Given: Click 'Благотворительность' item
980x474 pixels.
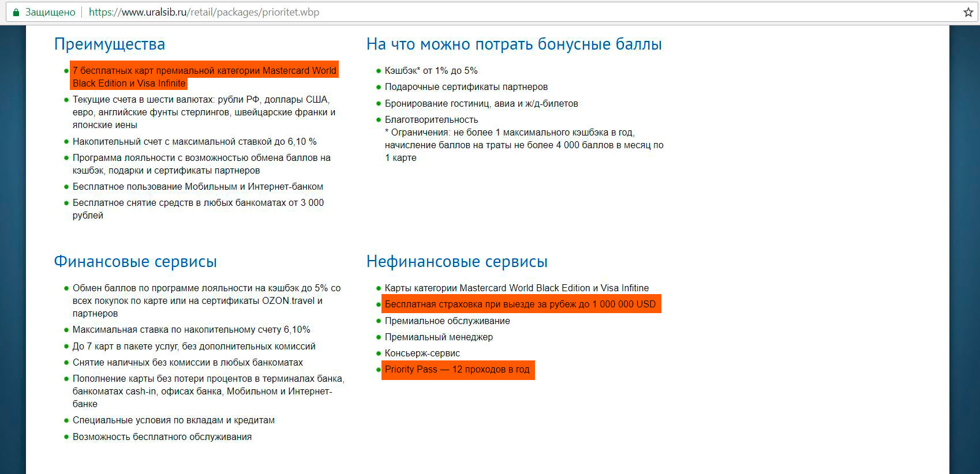Looking at the screenshot, I should point(432,120).
